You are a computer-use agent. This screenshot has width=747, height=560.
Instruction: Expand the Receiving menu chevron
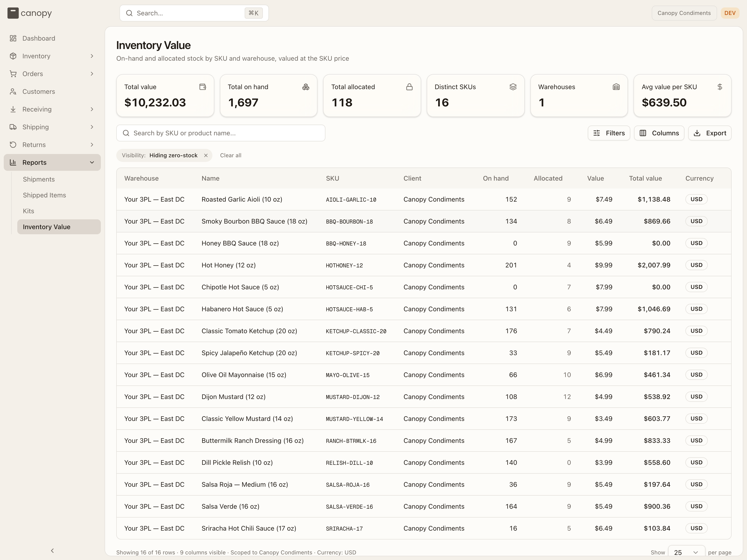(x=92, y=109)
